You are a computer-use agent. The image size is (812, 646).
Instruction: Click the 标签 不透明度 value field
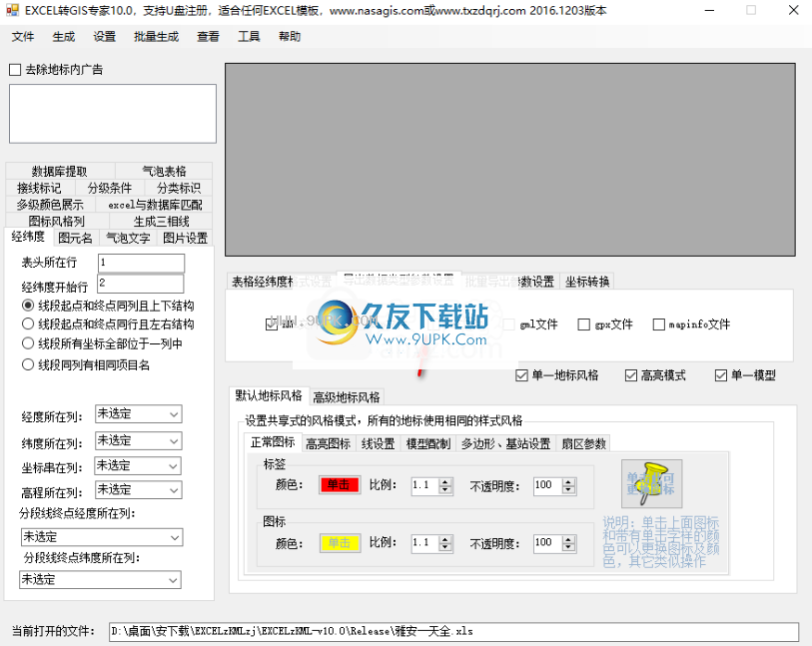548,485
